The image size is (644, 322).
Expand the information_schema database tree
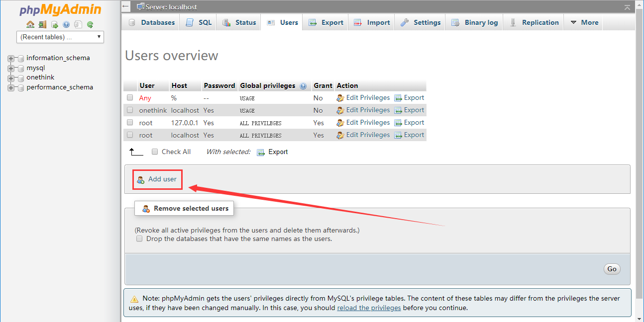[x=11, y=58]
